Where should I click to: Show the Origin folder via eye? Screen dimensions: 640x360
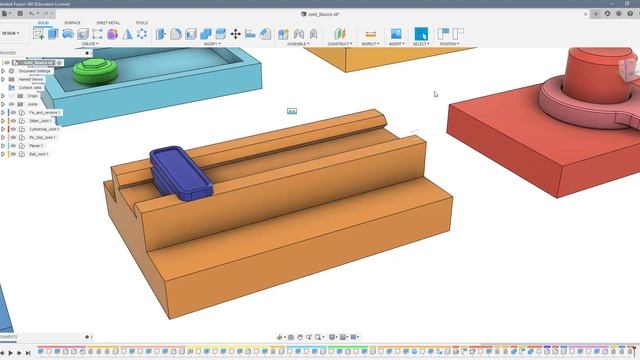click(11, 96)
